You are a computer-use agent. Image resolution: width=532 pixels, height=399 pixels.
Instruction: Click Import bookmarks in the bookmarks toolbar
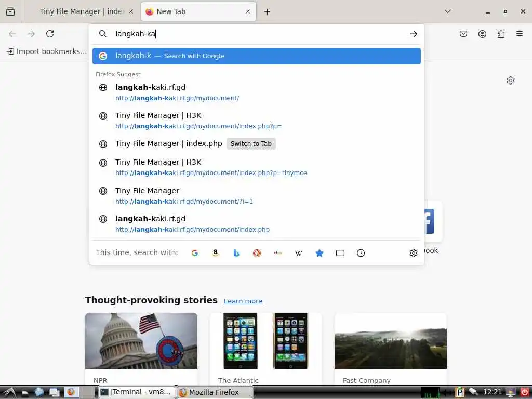tap(47, 51)
